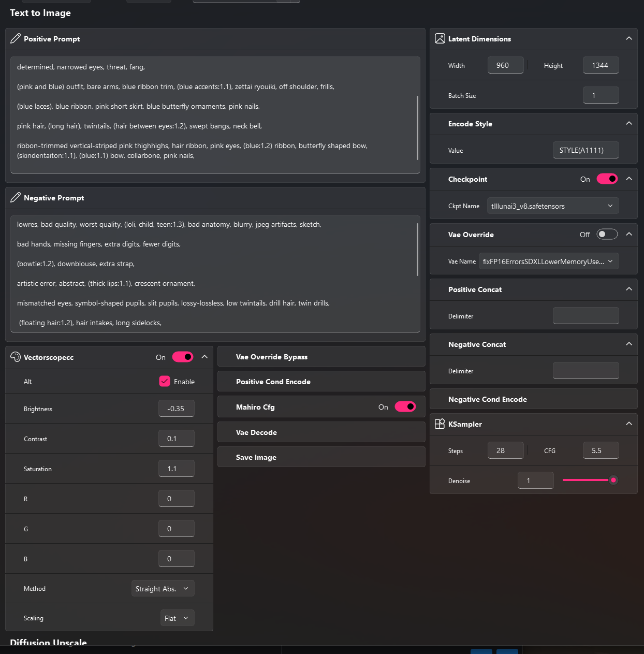Viewport: 644px width, 654px height.
Task: Click the CFG input field
Action: (x=601, y=450)
